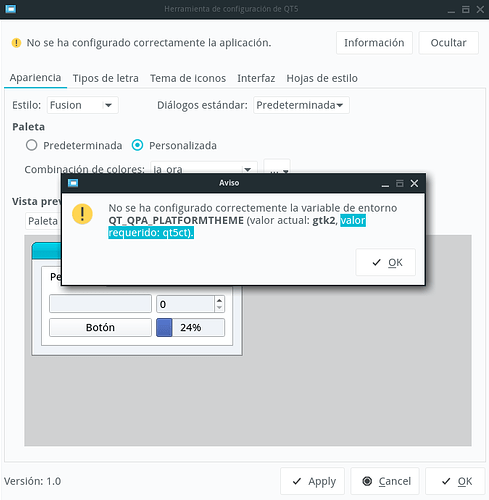The image size is (489, 500).
Task: Open the Estilo Fusion dropdown
Action: (83, 105)
